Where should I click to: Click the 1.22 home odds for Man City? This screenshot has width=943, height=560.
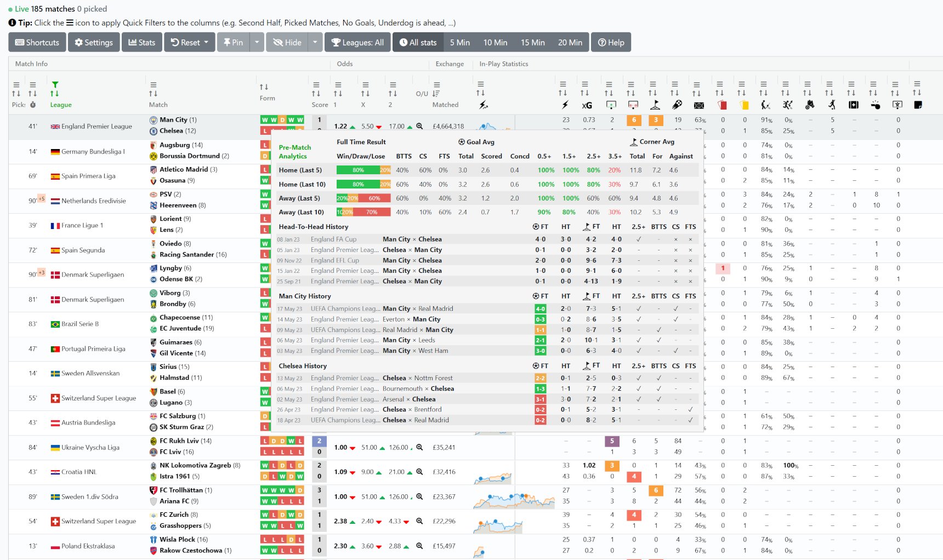tap(340, 126)
